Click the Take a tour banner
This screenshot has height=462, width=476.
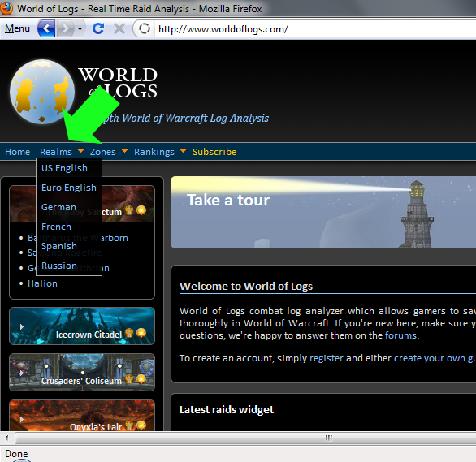(323, 213)
